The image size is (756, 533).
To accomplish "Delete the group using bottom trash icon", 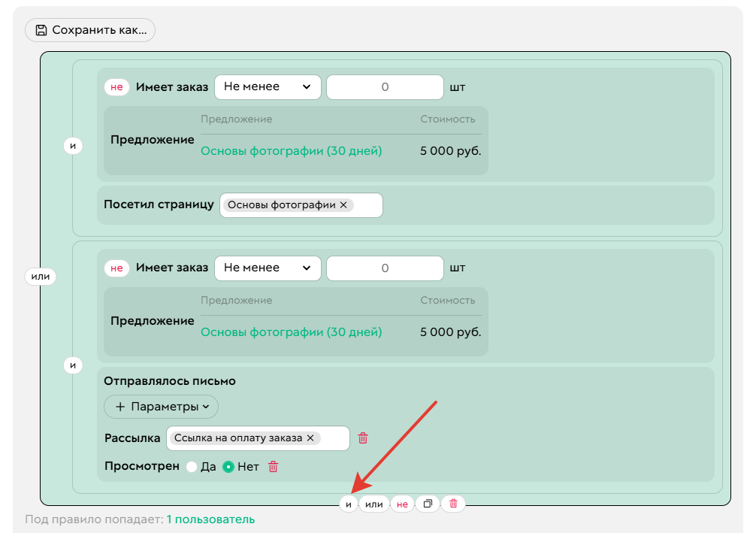I will tap(453, 504).
